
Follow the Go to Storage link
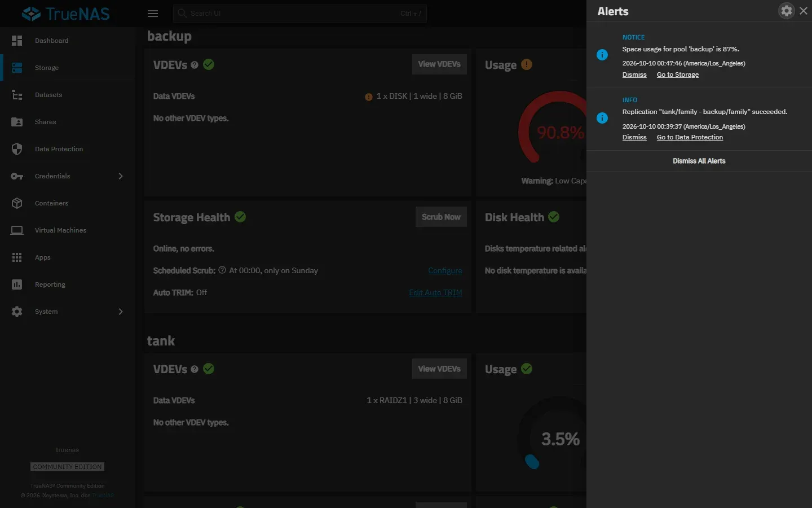(x=678, y=75)
